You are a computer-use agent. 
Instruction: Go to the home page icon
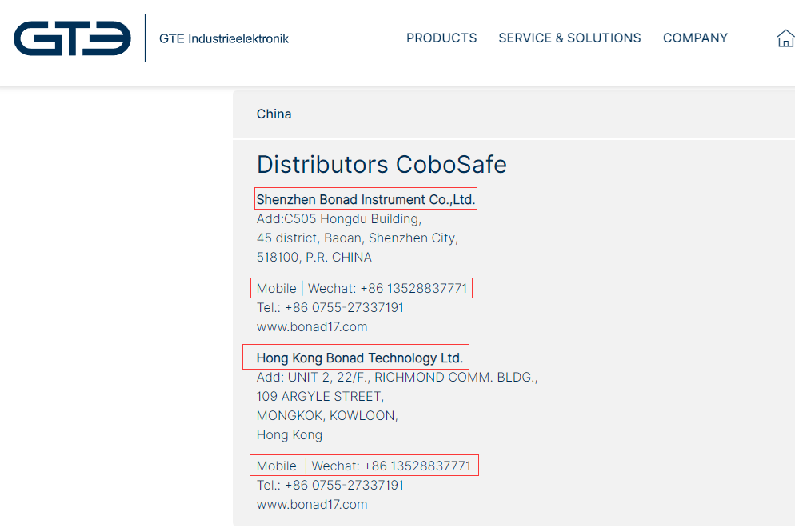[x=785, y=38]
